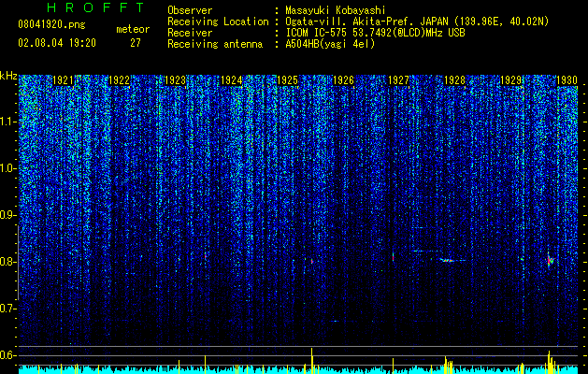Screen dimensions: 588x374
Task: Select the file name 08041920.png
Action: (x=51, y=25)
